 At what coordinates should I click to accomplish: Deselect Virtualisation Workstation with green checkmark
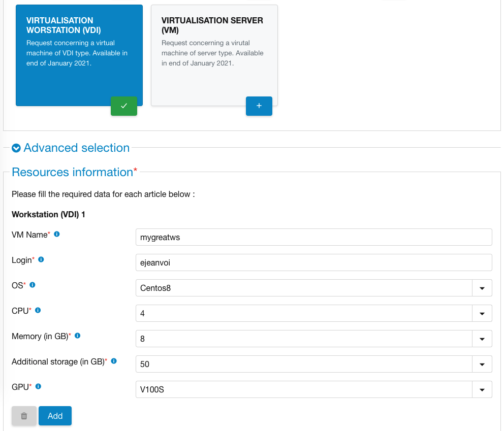coord(124,106)
